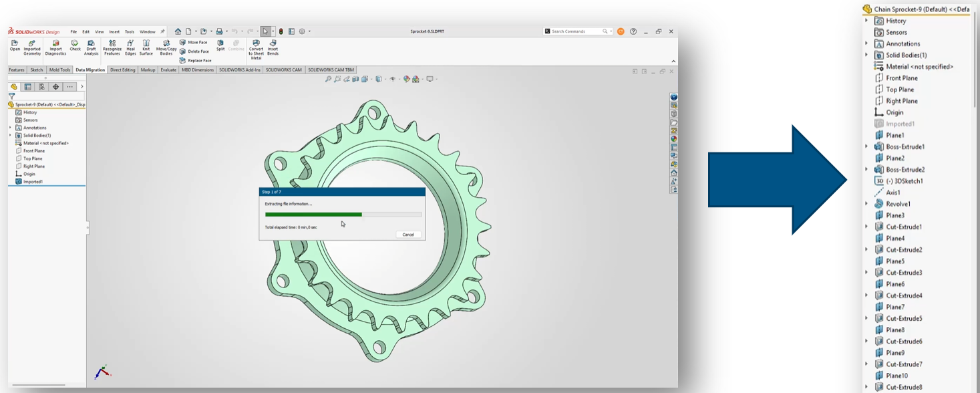Switch to the FeatureManager design tree tab
This screenshot has width=980, height=393.
tap(14, 87)
